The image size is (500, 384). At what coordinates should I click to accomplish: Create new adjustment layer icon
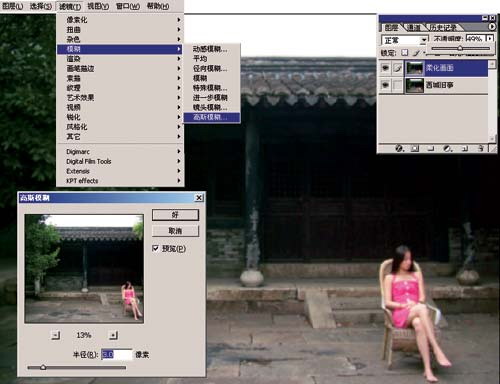(x=448, y=148)
